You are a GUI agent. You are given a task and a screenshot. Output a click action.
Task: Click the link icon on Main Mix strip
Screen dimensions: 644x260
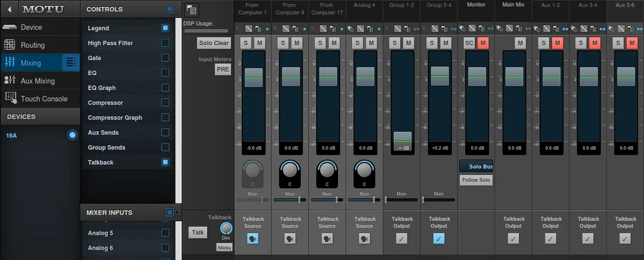coord(500,29)
